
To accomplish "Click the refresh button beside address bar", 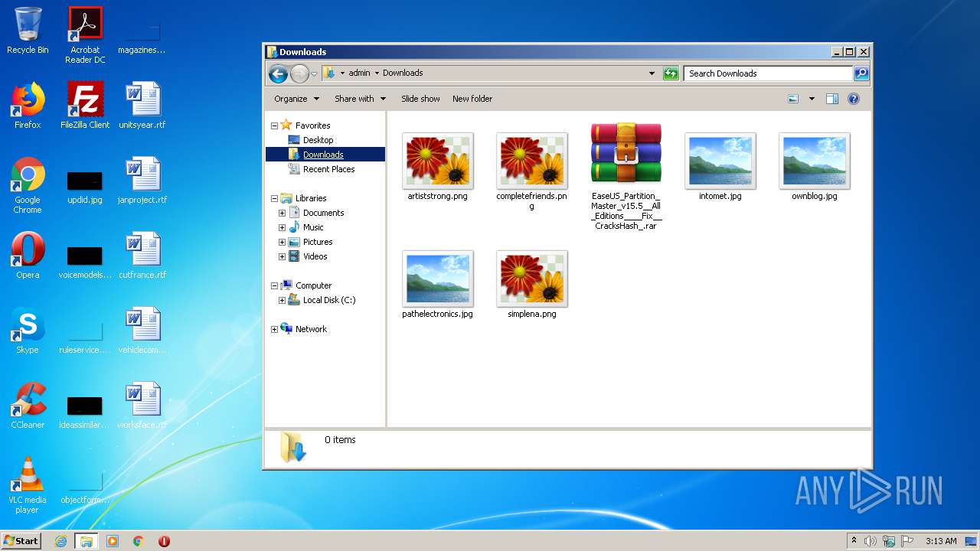I will pos(671,73).
